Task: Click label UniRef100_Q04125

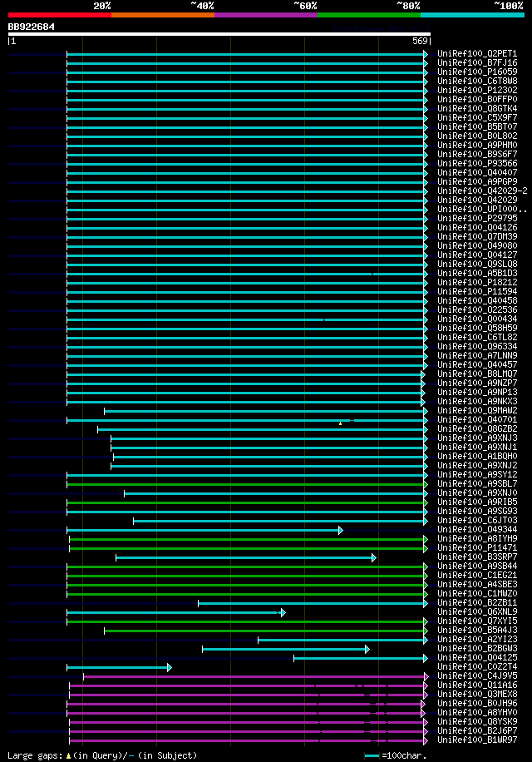Action: point(477,658)
